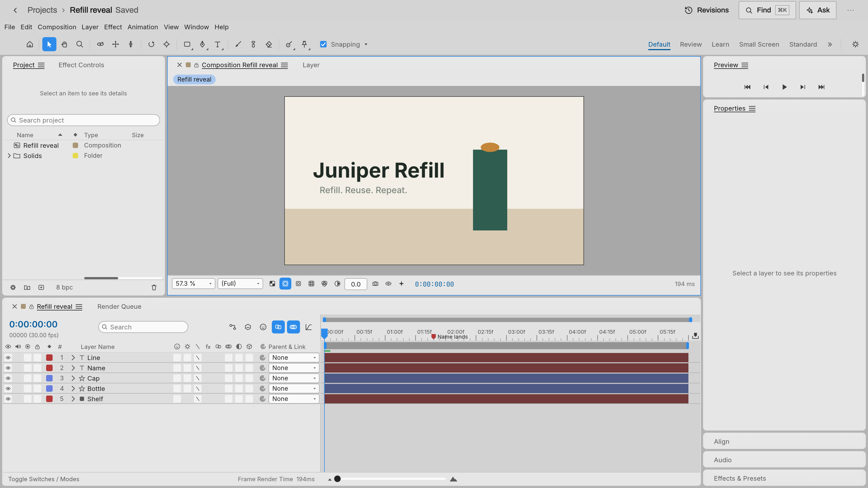868x488 pixels.
Task: Create new folder in Project panel
Action: coord(27,287)
